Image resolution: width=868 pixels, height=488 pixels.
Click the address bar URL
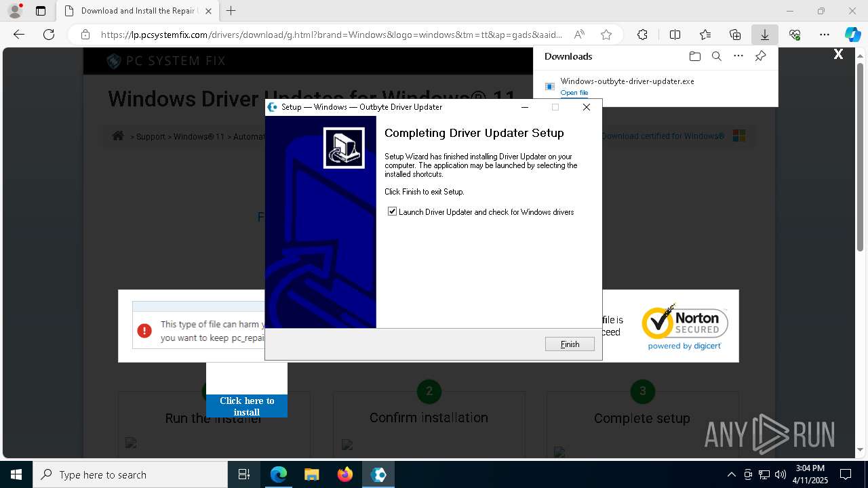point(332,35)
